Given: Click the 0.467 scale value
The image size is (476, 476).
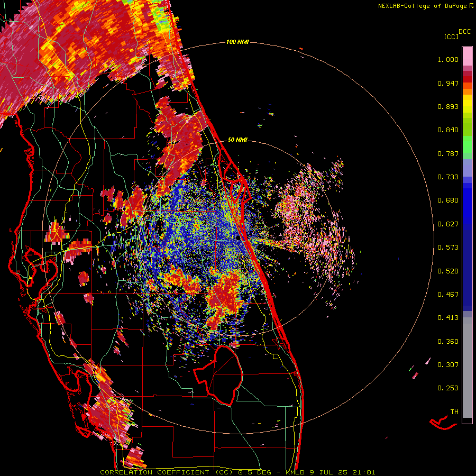Looking at the screenshot, I should (448, 294).
